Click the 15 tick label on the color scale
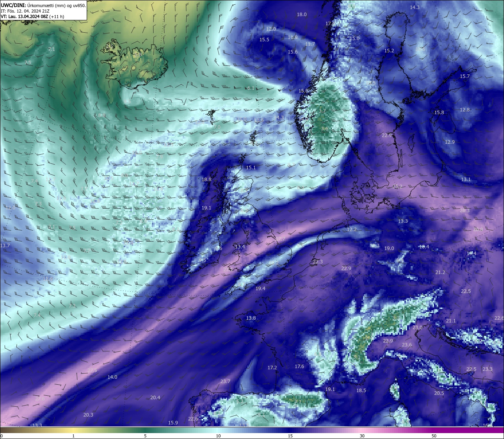This screenshot has width=504, height=439. pos(290,436)
